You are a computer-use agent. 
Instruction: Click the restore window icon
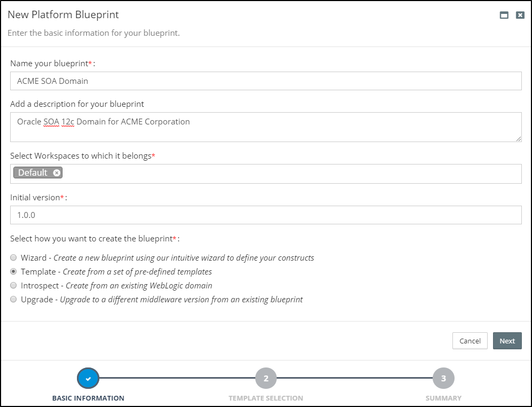click(x=504, y=15)
